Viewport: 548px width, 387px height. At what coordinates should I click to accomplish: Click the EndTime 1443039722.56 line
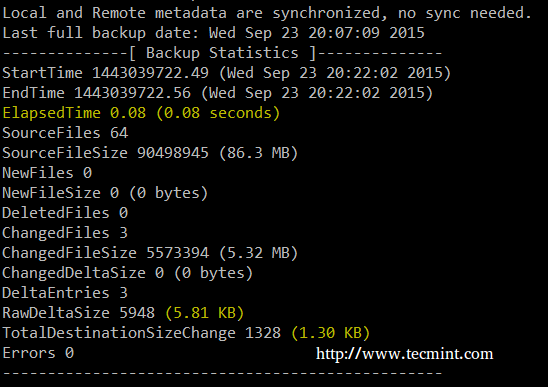tap(218, 93)
